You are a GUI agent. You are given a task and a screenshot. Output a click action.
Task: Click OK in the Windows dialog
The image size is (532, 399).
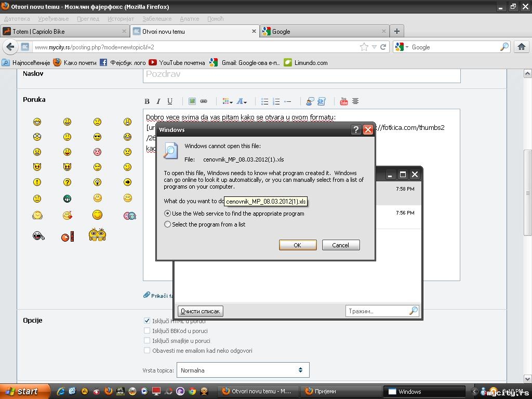pos(298,245)
